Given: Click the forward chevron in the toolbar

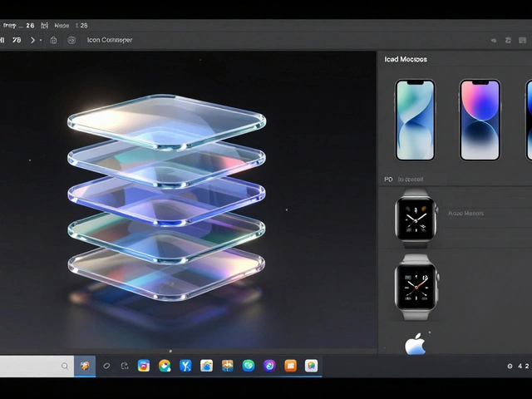Looking at the screenshot, I should (33, 40).
